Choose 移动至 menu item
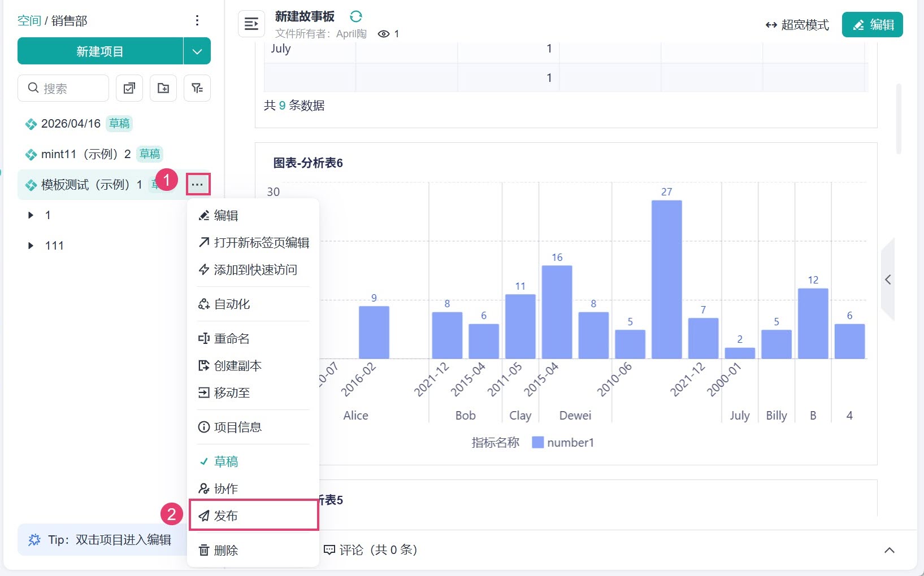The height and width of the screenshot is (576, 924). [x=253, y=392]
